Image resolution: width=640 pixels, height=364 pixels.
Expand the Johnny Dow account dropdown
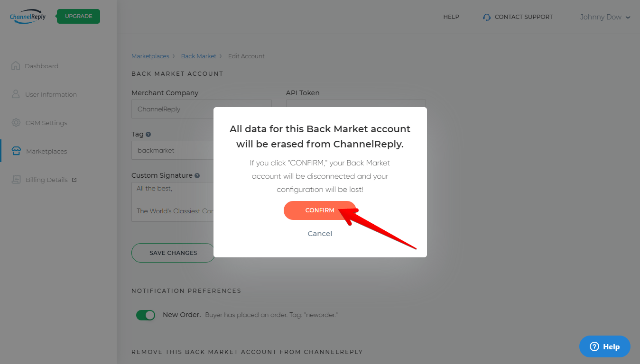point(605,17)
